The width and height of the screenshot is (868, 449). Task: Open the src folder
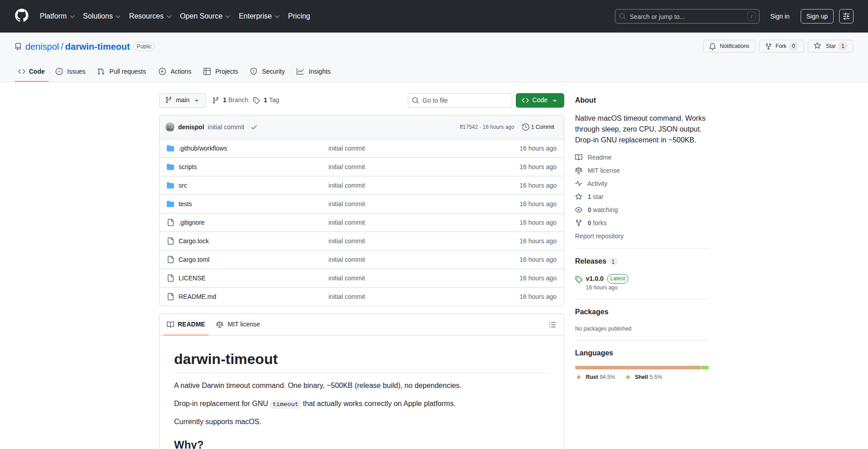[x=183, y=185]
